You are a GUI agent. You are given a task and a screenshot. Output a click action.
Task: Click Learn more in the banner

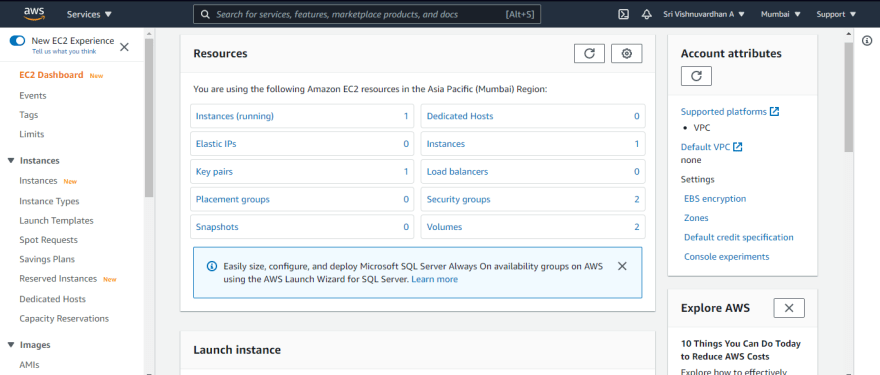pos(434,279)
